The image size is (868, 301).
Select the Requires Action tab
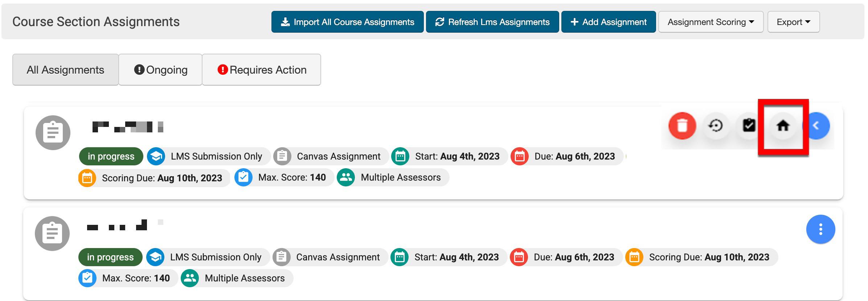[261, 70]
